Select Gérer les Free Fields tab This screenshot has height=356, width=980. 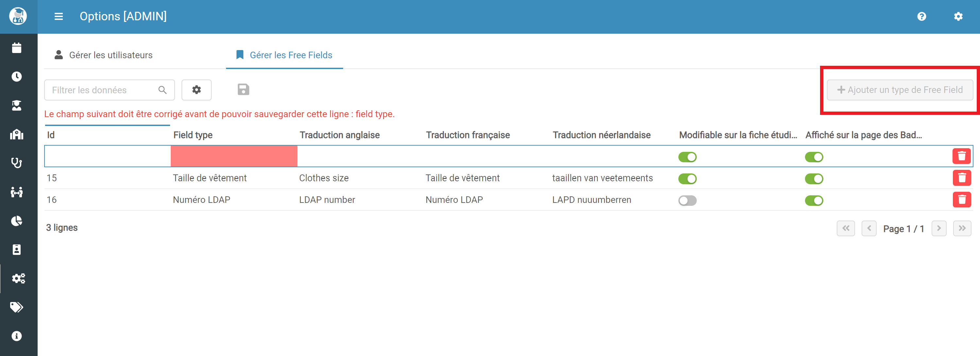284,55
